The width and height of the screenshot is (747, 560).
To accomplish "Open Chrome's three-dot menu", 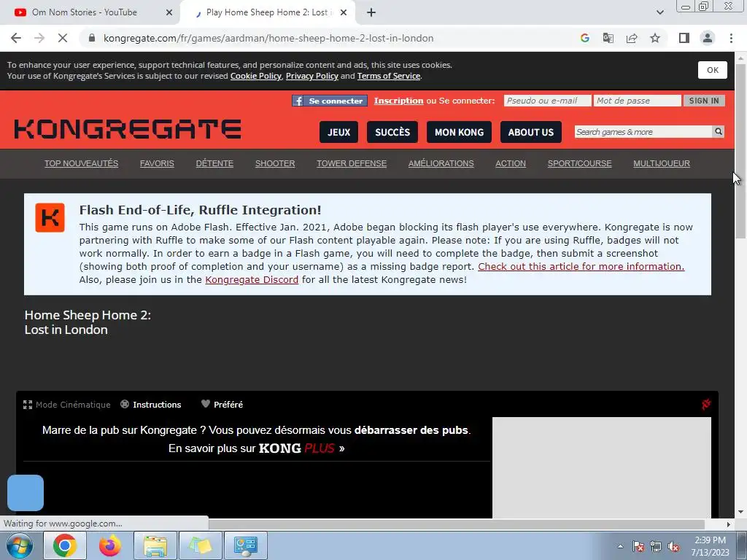I will pyautogui.click(x=731, y=38).
